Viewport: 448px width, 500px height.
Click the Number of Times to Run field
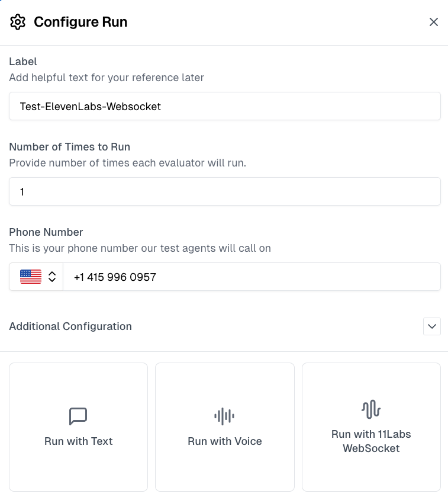224,191
